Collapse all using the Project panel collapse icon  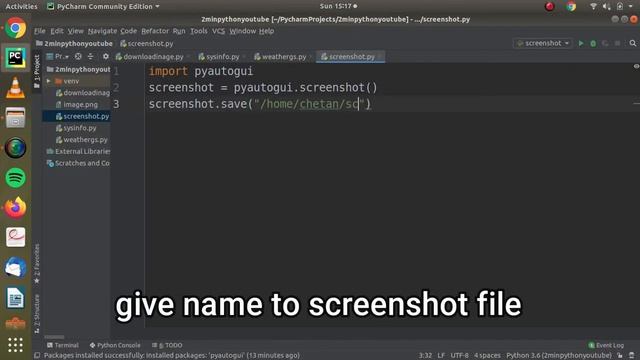91,57
